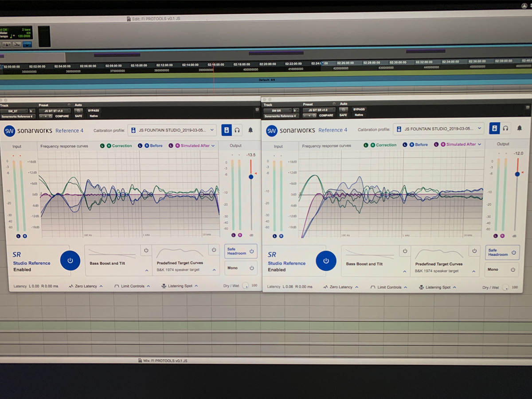Open notifications bell in right plugin
This screenshot has width=532, height=399.
pos(520,128)
